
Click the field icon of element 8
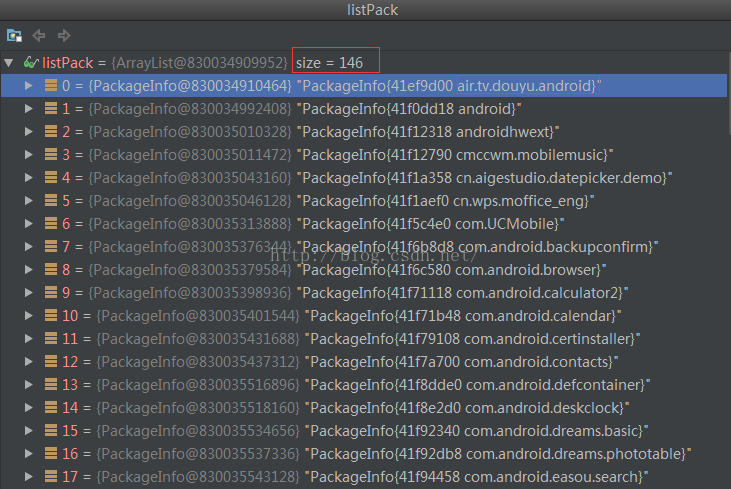[x=51, y=269]
